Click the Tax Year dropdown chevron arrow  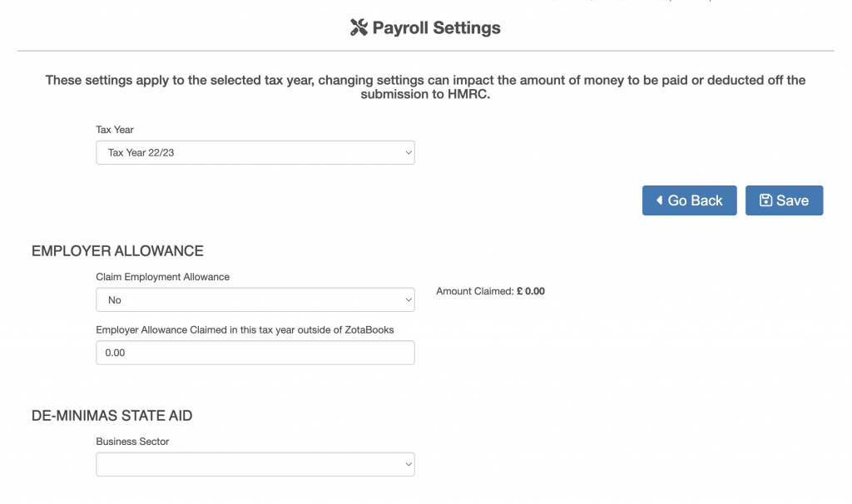(x=408, y=153)
